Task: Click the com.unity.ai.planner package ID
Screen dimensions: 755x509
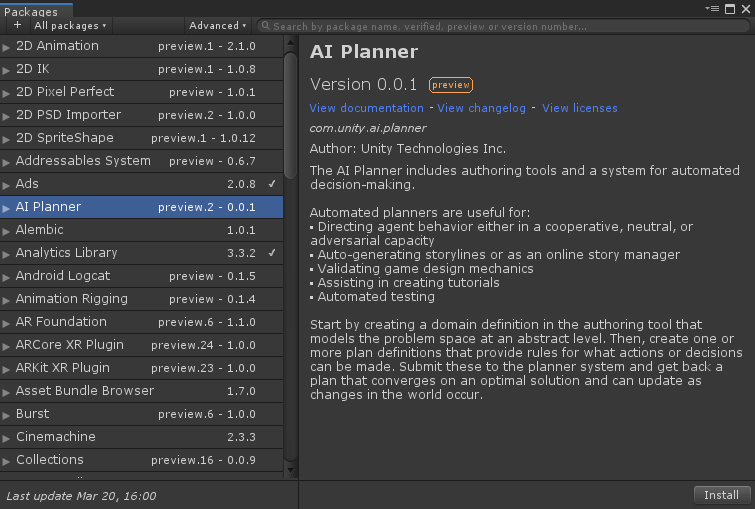Action: pos(368,128)
